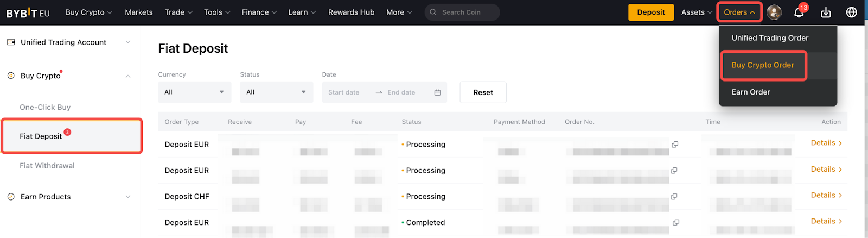The image size is (868, 238).
Task: Collapse the Buy Crypto sidebar section
Action: pyautogui.click(x=128, y=76)
